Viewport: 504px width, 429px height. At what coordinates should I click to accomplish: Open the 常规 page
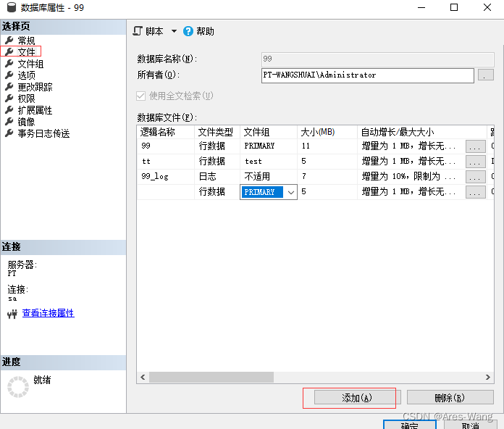(x=26, y=41)
